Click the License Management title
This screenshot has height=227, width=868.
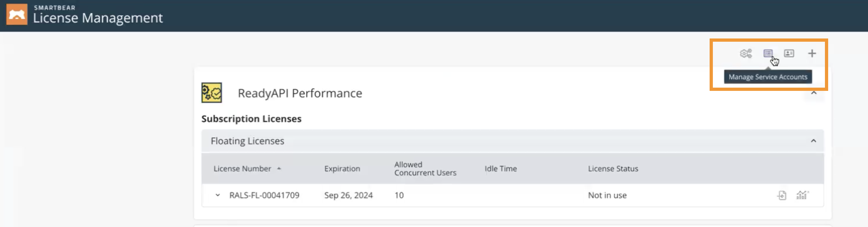pos(98,18)
